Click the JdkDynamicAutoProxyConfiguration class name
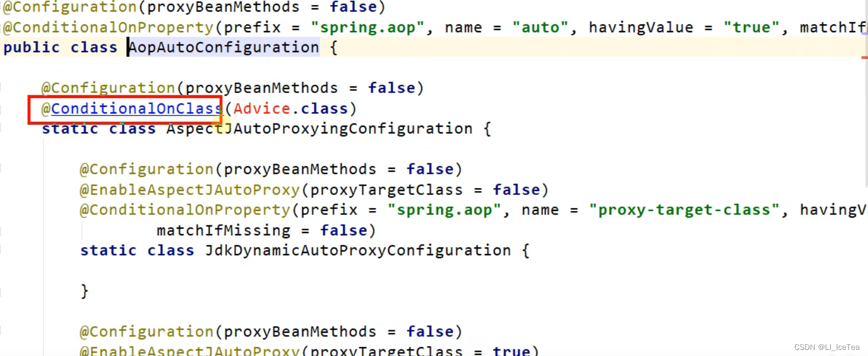This screenshot has width=868, height=356. (x=358, y=251)
